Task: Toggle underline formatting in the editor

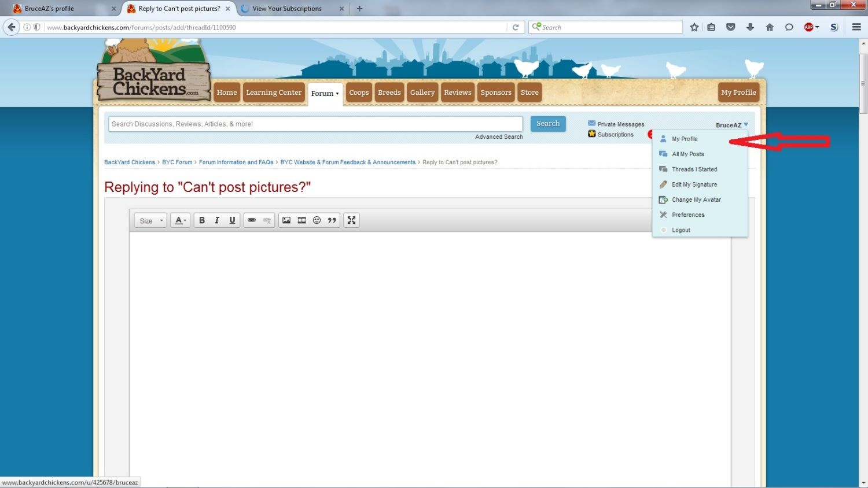Action: coord(232,220)
